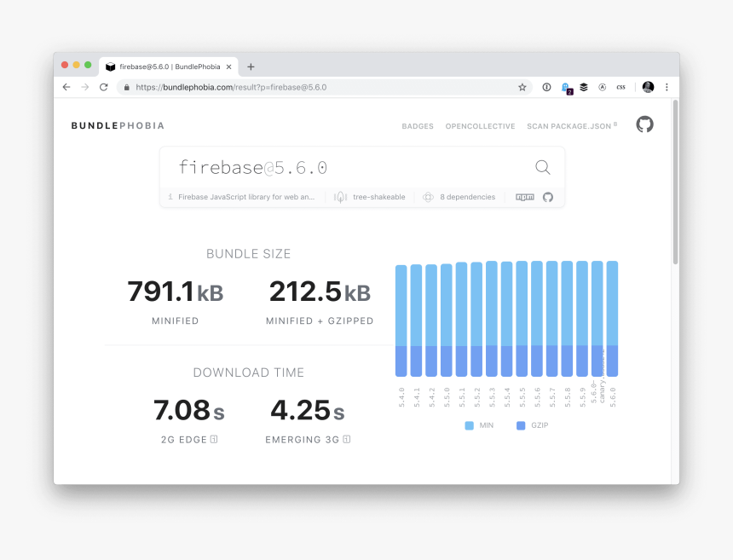Select the 5.5.7 version bar
The height and width of the screenshot is (560, 733).
[x=551, y=319]
